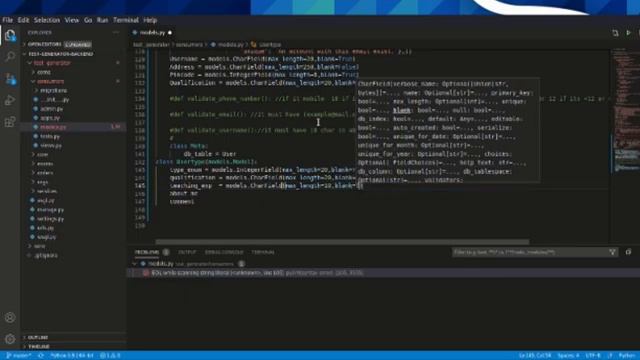Open the Accounts menu icon

[x=10, y=318]
